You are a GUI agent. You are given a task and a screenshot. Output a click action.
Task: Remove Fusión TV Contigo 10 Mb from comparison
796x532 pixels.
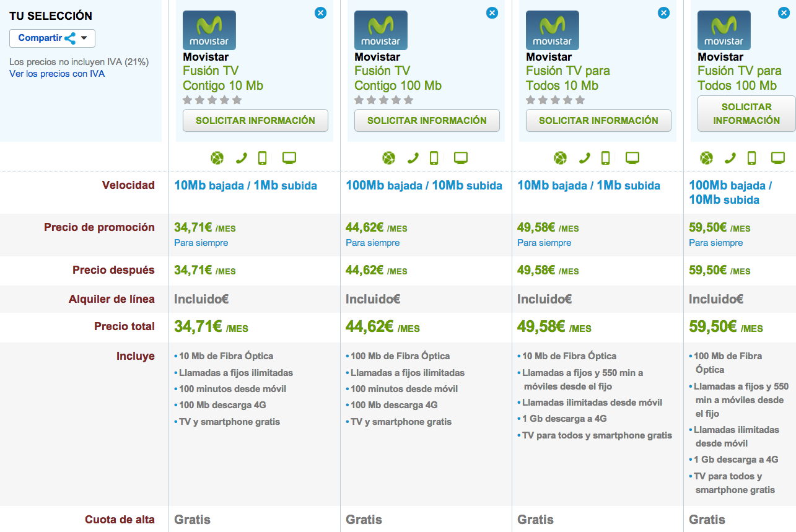(x=320, y=12)
